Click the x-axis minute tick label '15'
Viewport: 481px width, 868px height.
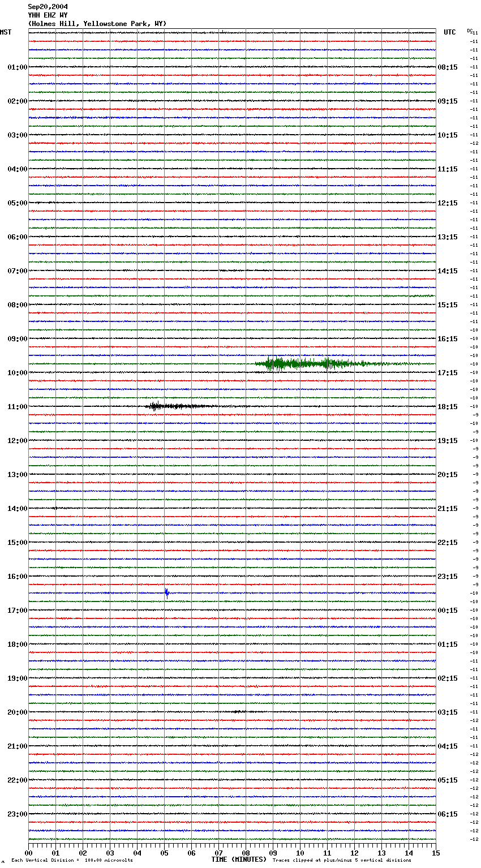coord(436,853)
